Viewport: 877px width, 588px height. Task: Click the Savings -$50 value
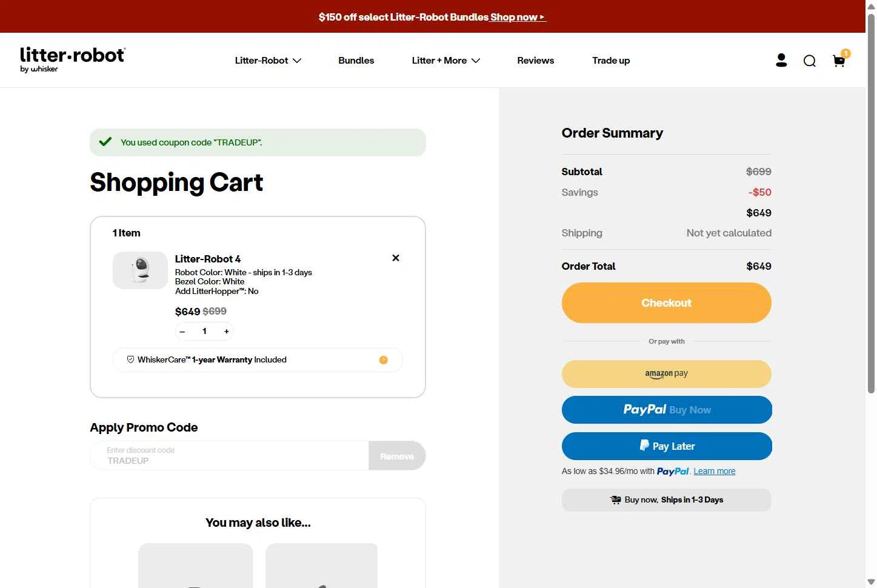(x=759, y=192)
